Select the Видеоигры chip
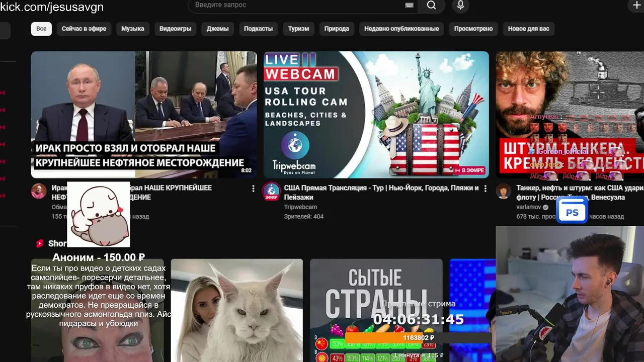 click(175, 29)
